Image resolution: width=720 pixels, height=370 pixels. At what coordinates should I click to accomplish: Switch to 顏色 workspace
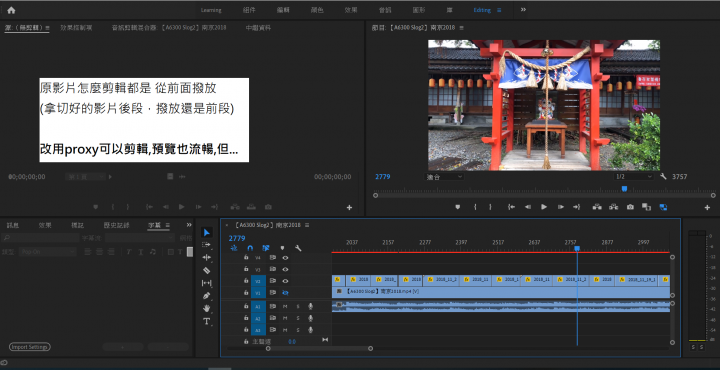[x=317, y=10]
